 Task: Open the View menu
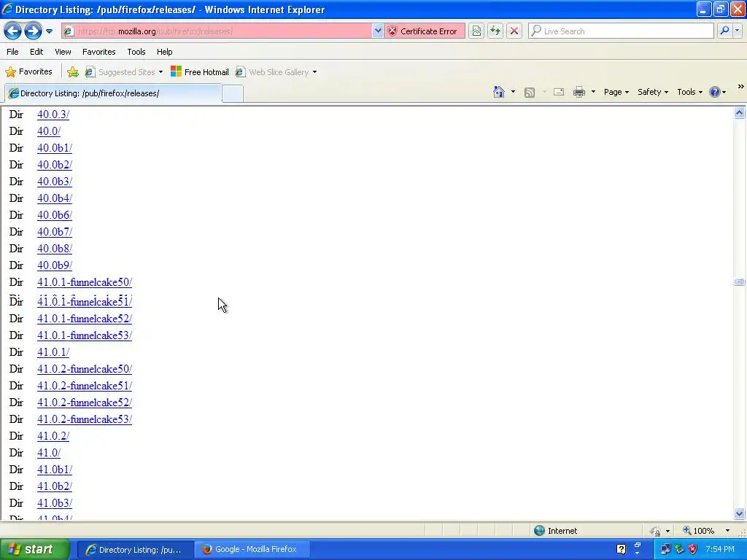[x=63, y=52]
